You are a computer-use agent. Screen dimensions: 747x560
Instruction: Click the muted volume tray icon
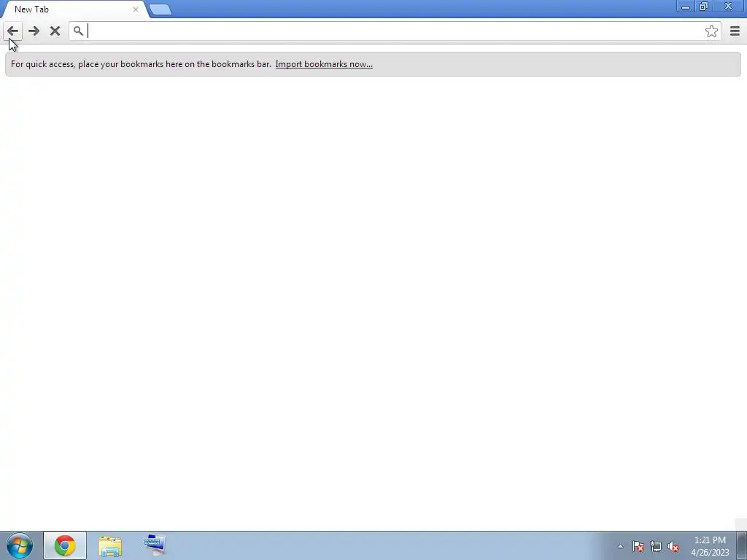pos(673,547)
